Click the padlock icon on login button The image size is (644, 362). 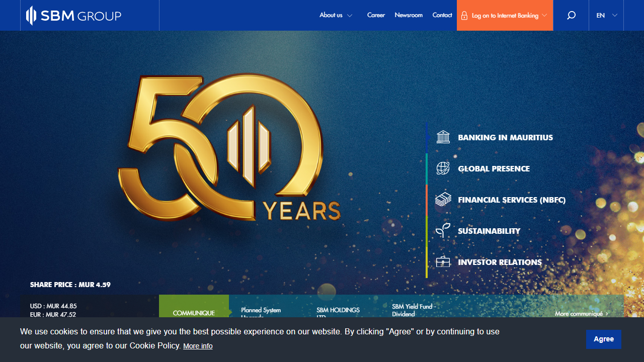[464, 16]
